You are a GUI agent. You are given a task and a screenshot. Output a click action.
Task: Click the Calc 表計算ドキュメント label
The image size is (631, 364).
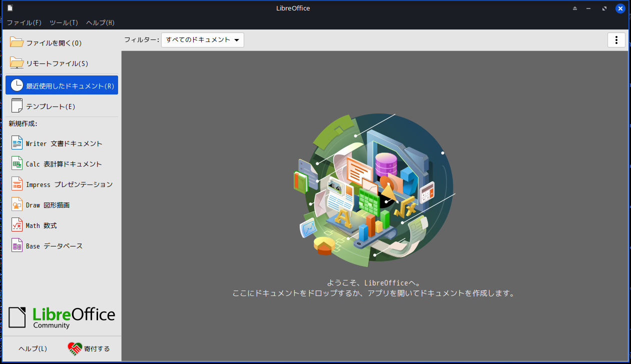pyautogui.click(x=64, y=164)
